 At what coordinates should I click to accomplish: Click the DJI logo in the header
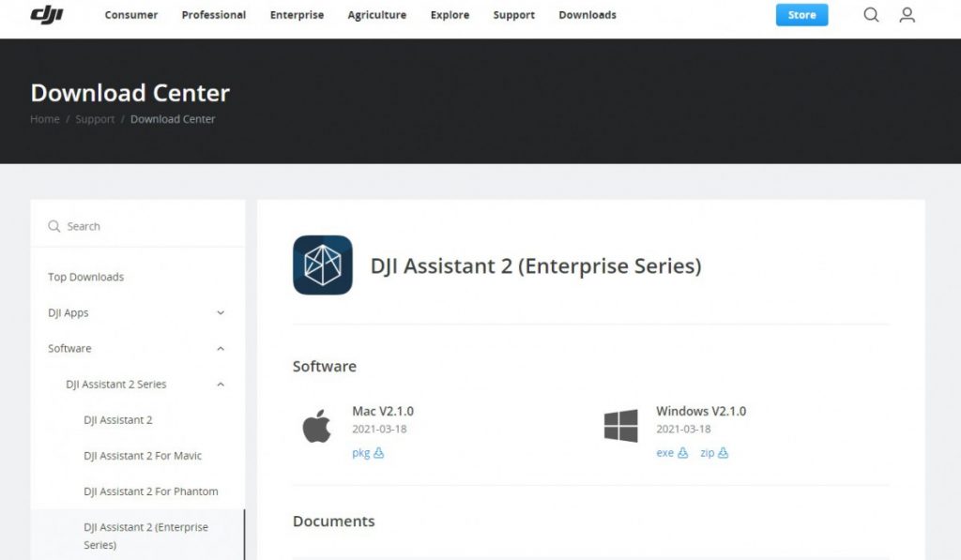[x=47, y=15]
